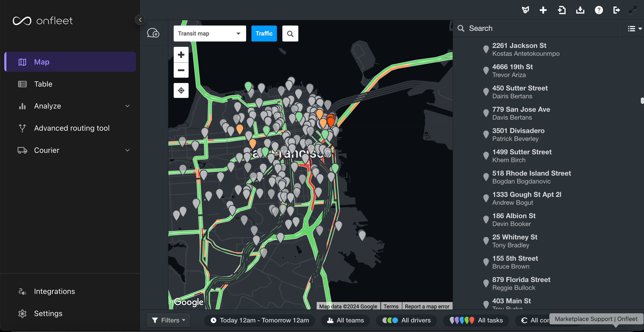This screenshot has width=644, height=332.
Task: Click the export download icon
Action: 580,10
